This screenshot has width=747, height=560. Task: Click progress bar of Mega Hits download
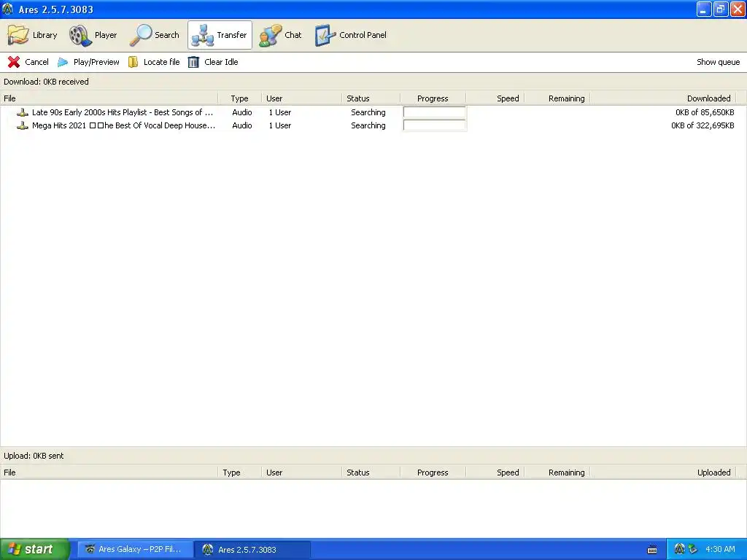tap(434, 125)
